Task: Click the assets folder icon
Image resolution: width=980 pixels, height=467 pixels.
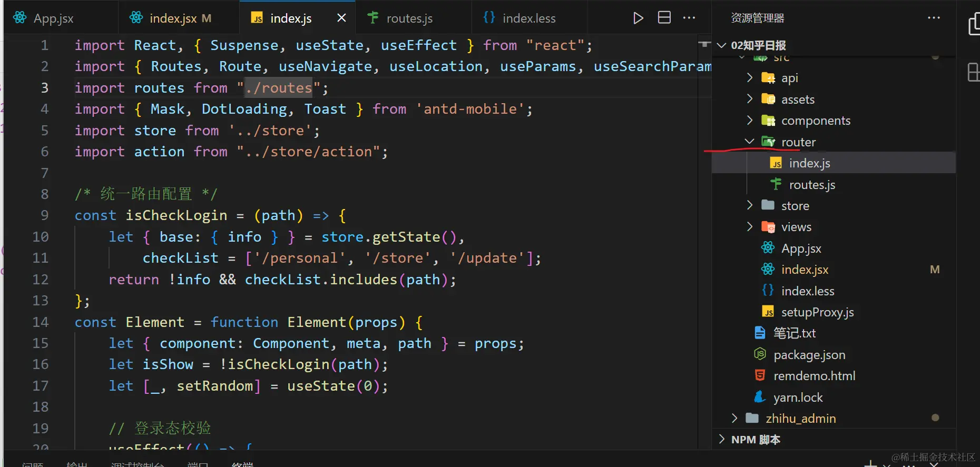Action: [x=768, y=99]
